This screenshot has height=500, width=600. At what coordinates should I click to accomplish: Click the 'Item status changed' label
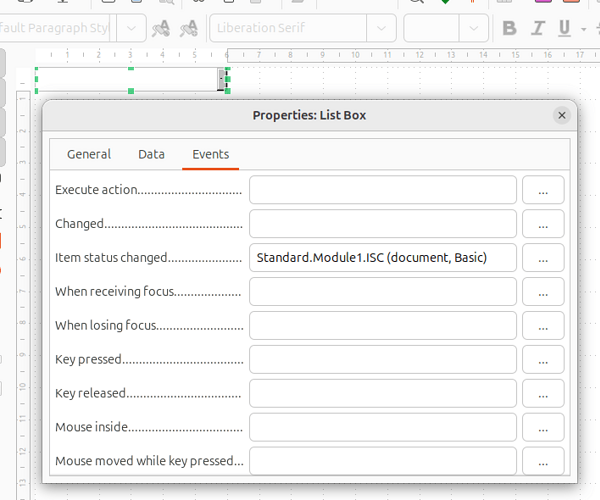tap(111, 257)
